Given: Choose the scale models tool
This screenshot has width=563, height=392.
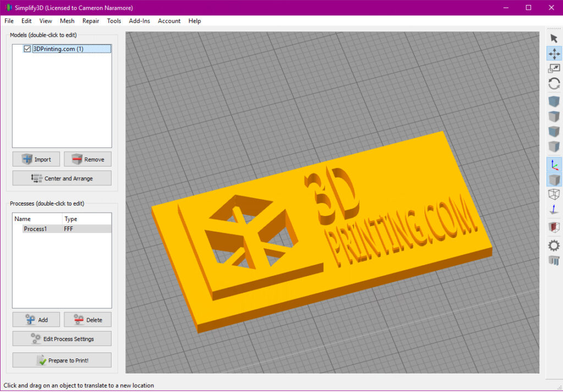Looking at the screenshot, I should pos(554,69).
